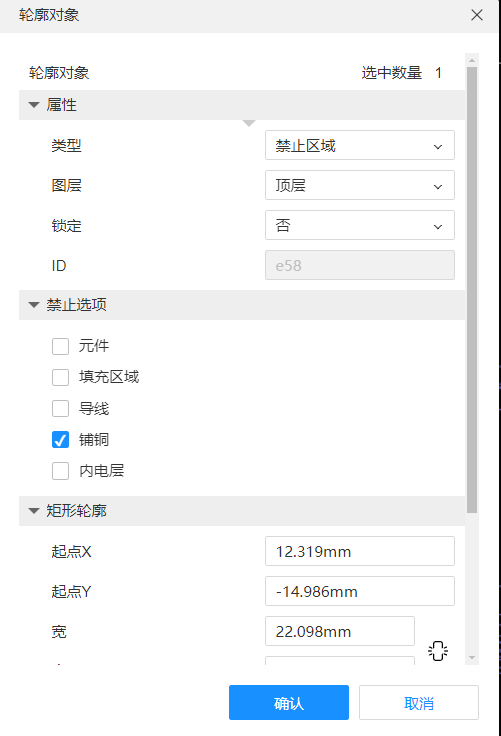The image size is (501, 736).
Task: Click the scrollbar down arrow
Action: tap(472, 658)
